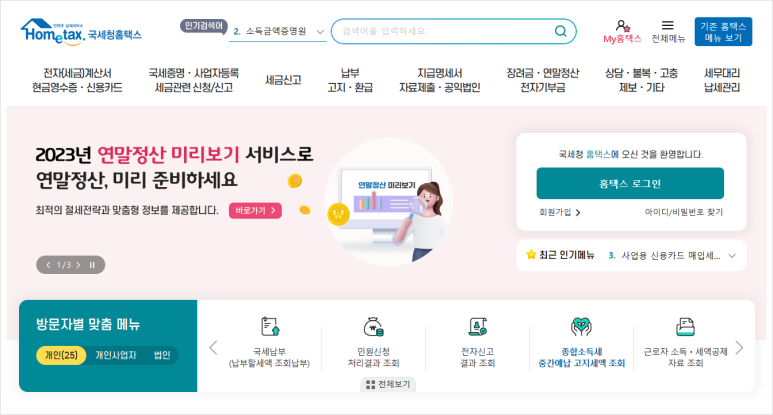The width and height of the screenshot is (773, 415).
Task: Open the 납부 고지·환급 menu
Action: click(350, 80)
